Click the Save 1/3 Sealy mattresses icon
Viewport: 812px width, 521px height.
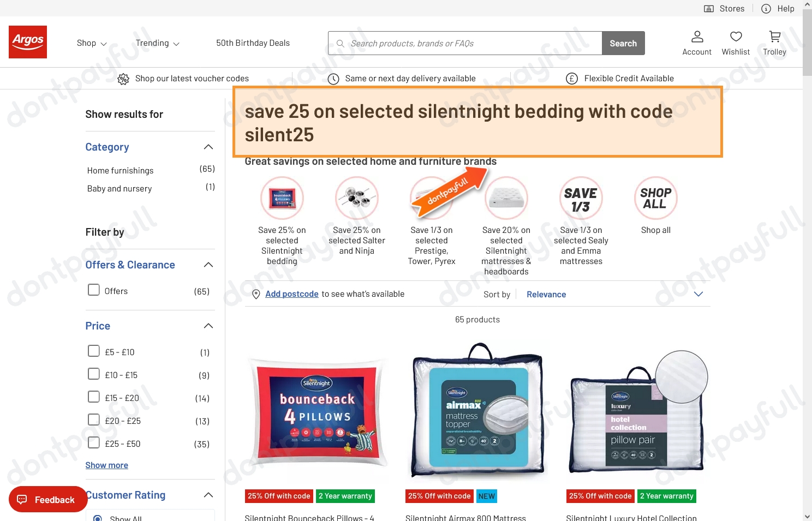click(x=581, y=198)
